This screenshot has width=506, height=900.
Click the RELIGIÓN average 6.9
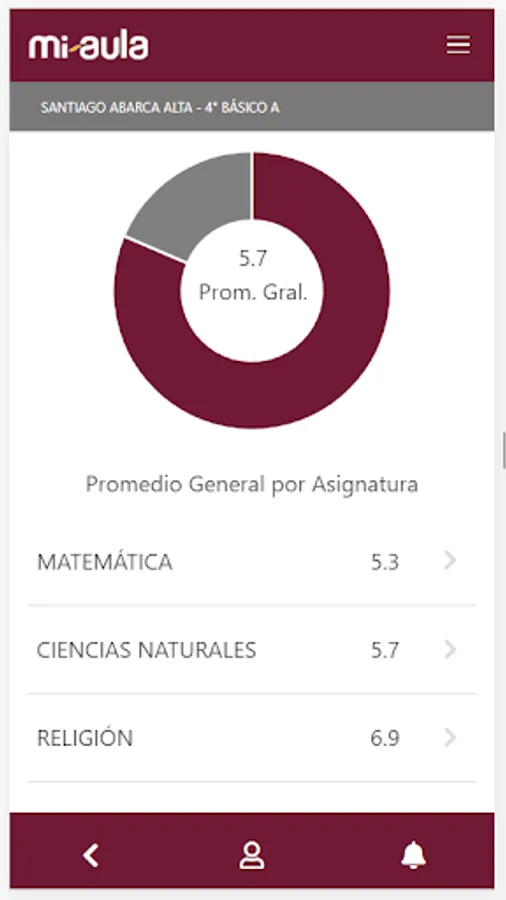click(x=384, y=738)
